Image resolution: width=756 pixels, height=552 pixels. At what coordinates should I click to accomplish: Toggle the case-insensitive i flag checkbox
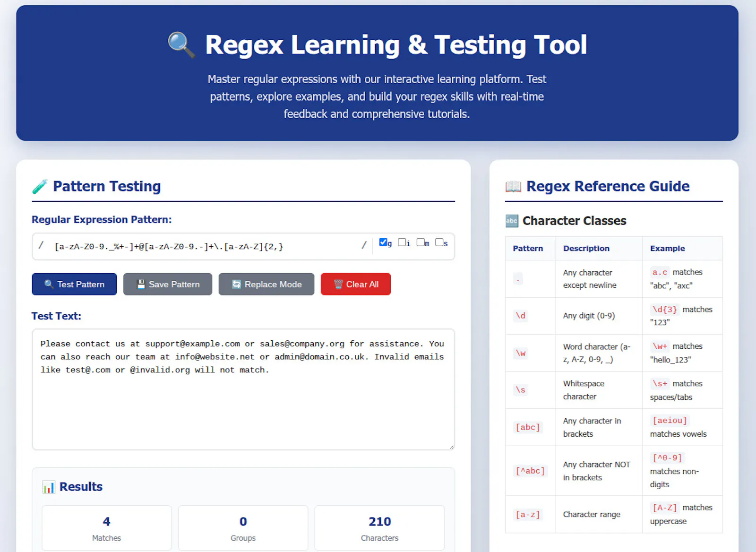(x=402, y=242)
